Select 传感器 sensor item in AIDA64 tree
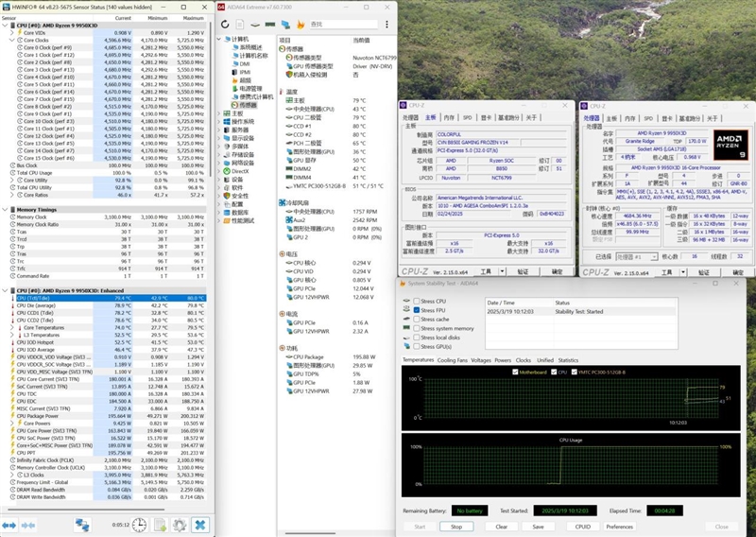756x537 pixels. coord(244,105)
